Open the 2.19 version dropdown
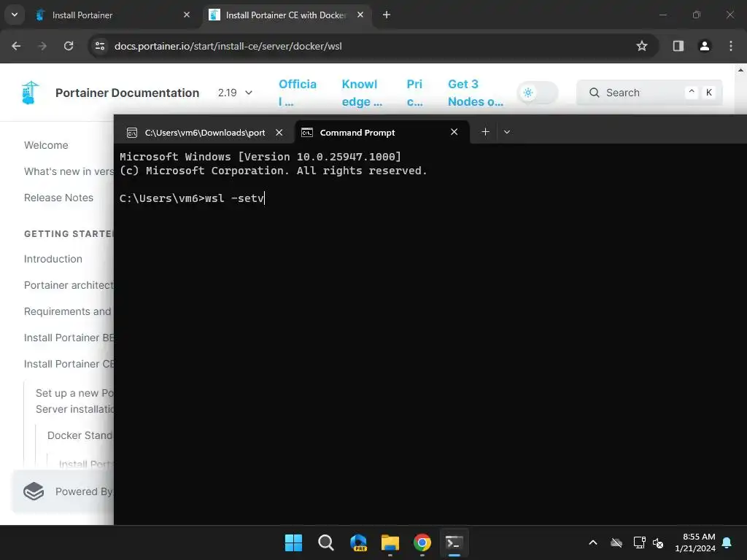747x560 pixels. 235,93
